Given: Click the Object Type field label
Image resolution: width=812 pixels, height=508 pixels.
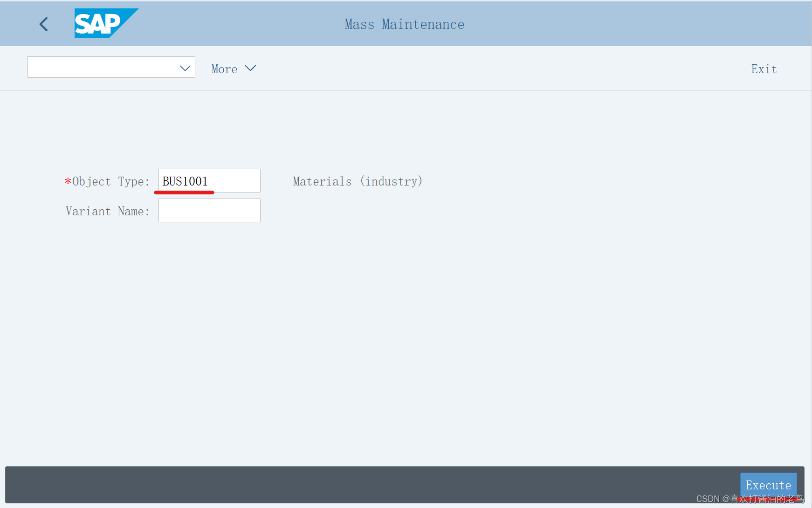Looking at the screenshot, I should point(111,181).
